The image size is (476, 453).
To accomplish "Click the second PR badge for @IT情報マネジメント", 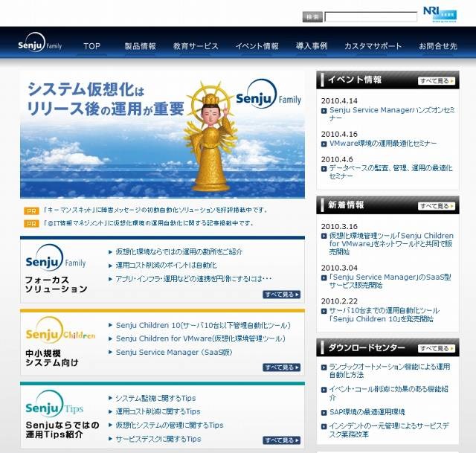I will point(31,224).
